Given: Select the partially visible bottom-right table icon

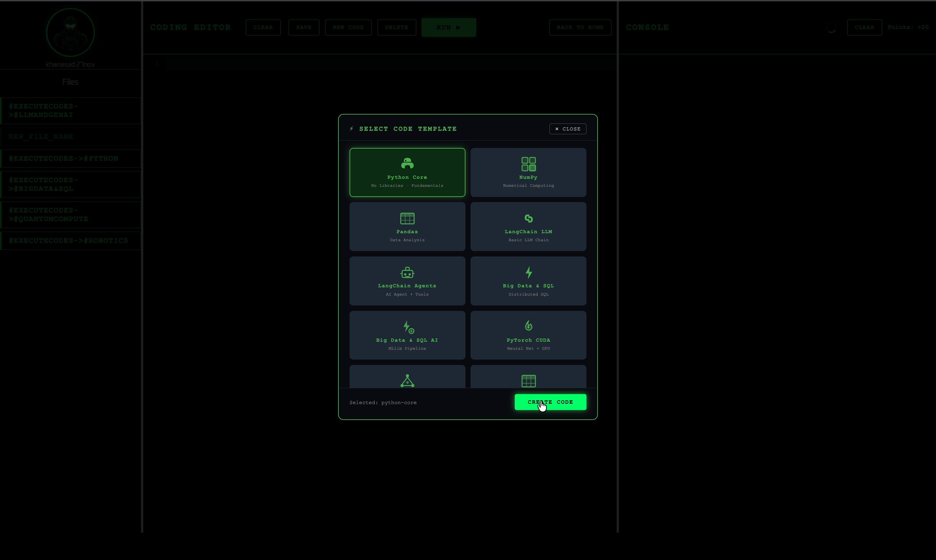Looking at the screenshot, I should [x=528, y=381].
